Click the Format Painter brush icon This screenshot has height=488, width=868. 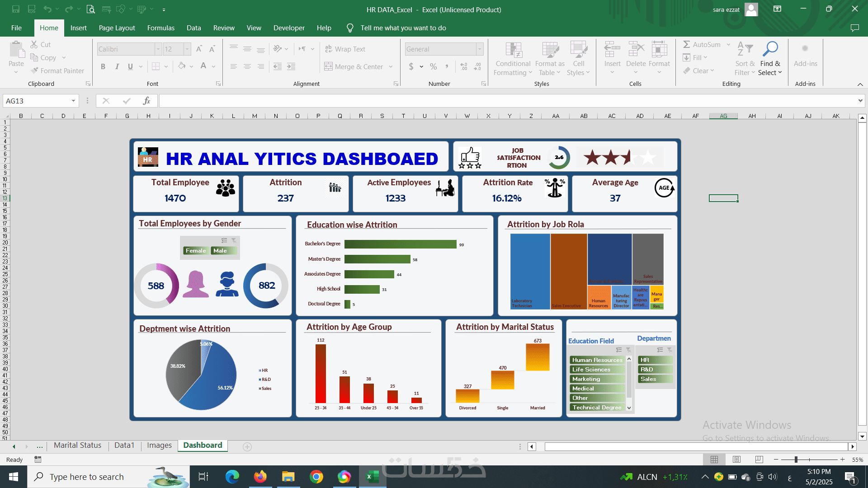[x=35, y=70]
